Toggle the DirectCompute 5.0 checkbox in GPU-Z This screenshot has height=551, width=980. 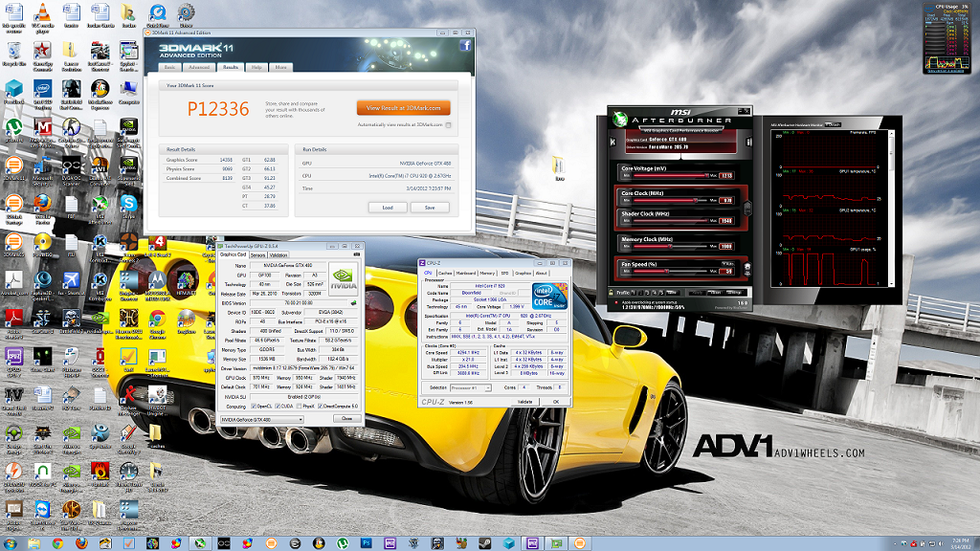pyautogui.click(x=321, y=406)
